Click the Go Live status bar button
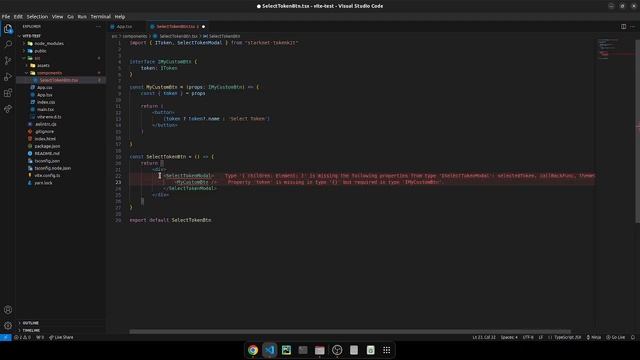640x360 pixels. point(616,338)
